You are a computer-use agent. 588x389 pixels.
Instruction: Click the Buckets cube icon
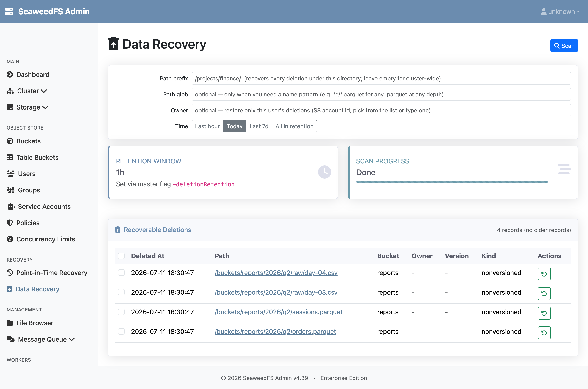(x=10, y=141)
